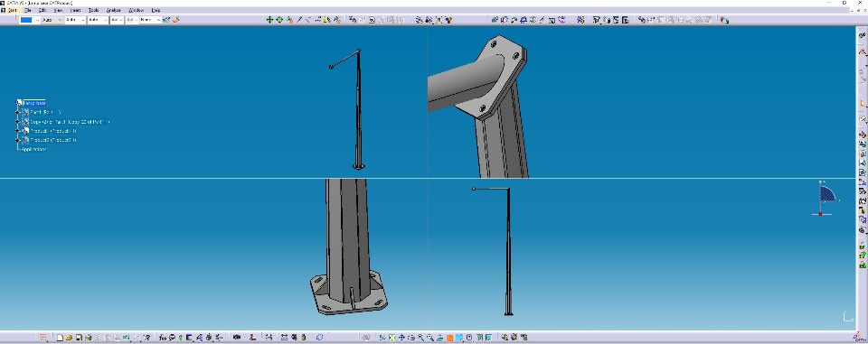868x344 pixels.
Task: Click the orange Create Multi-View icon
Action: click(449, 338)
